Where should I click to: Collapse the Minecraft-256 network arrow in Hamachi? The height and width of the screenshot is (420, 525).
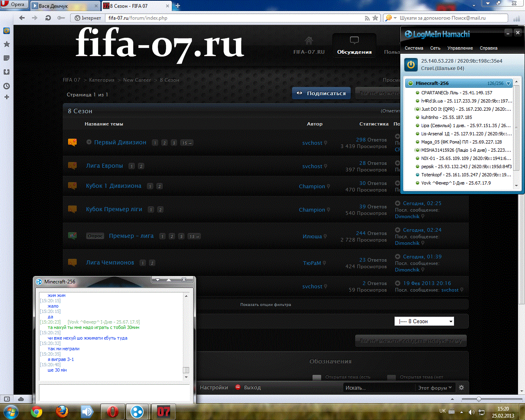point(509,83)
